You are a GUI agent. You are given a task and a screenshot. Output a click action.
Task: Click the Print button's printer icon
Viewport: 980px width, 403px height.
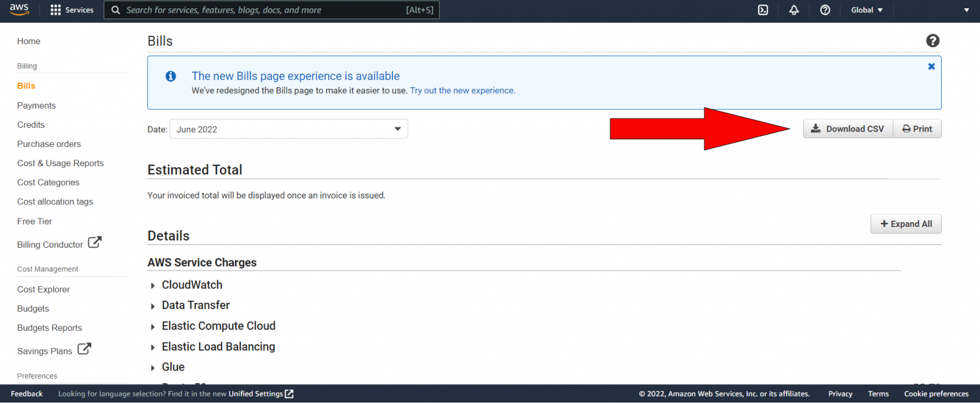(906, 128)
